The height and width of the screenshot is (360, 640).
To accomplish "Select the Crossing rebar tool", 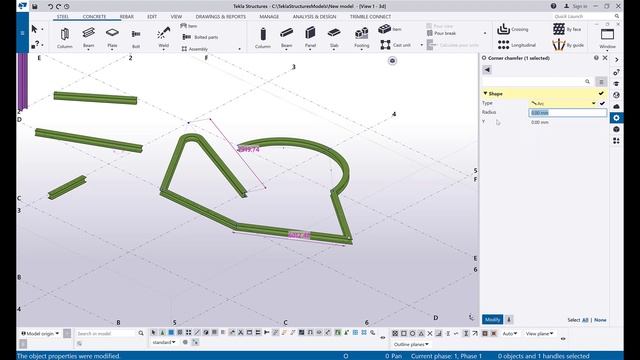I will click(x=513, y=29).
